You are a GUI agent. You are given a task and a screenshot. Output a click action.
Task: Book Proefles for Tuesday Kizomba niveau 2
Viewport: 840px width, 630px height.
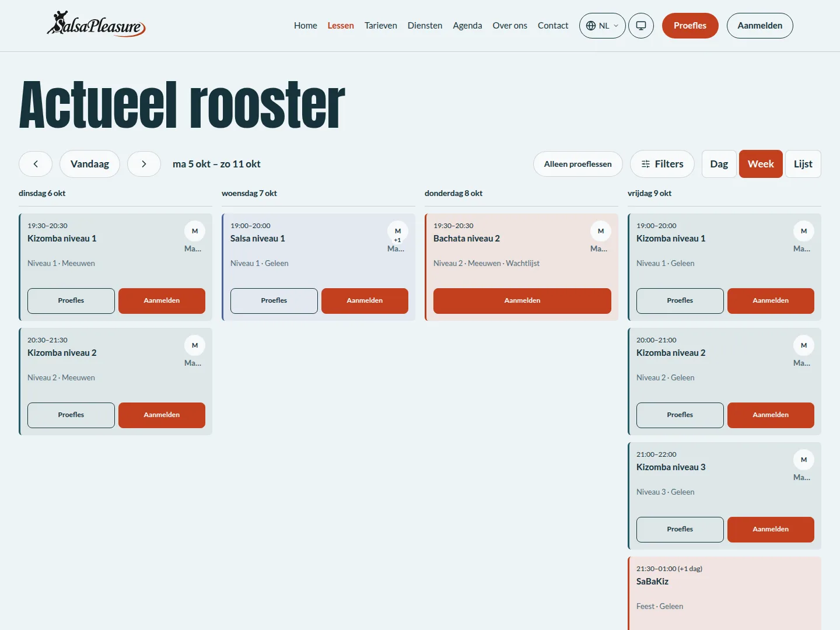point(71,415)
